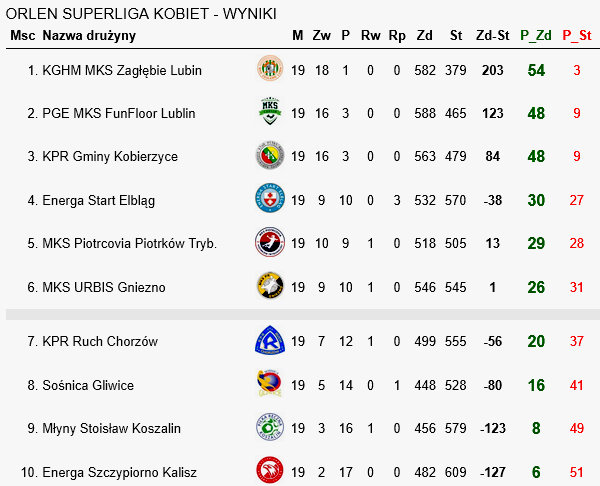The height and width of the screenshot is (486, 600).
Task: Click the Energa Start Elbląg logo
Action: click(x=270, y=200)
